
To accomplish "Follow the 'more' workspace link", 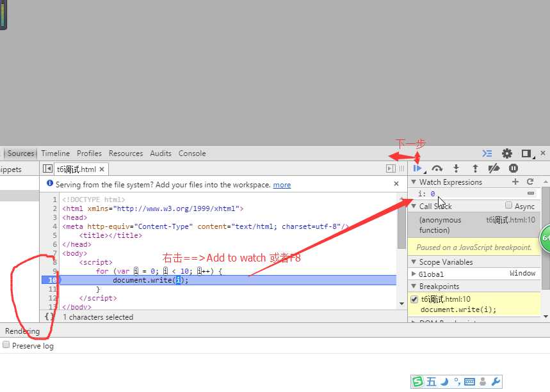I will click(282, 185).
